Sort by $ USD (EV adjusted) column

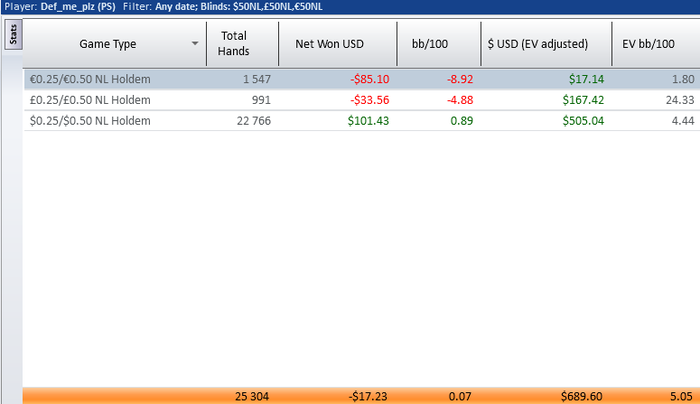click(546, 44)
